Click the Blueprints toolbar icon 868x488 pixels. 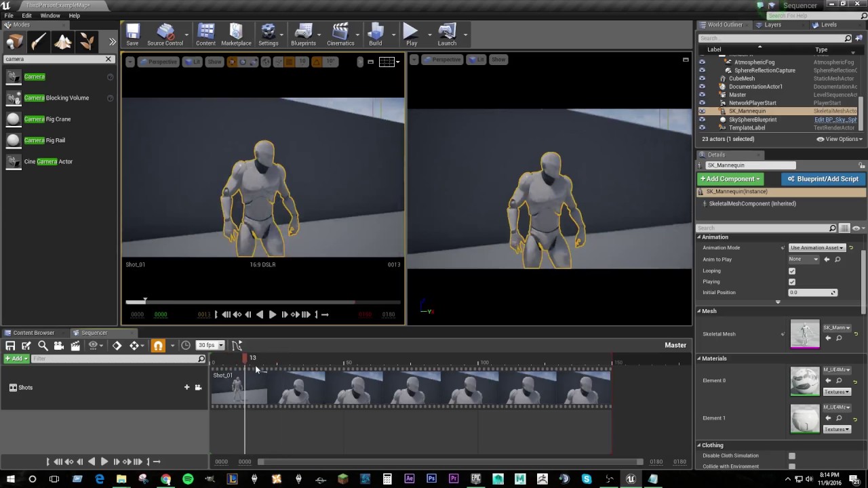click(x=303, y=35)
